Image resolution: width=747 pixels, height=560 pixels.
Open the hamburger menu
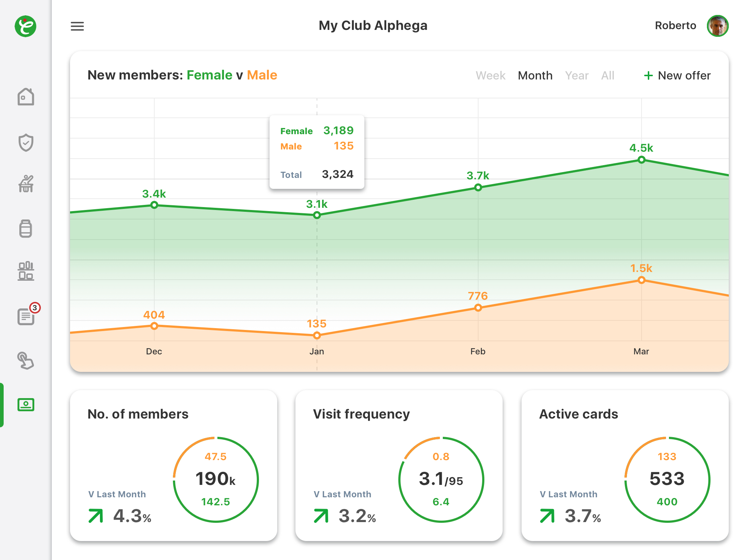click(77, 26)
